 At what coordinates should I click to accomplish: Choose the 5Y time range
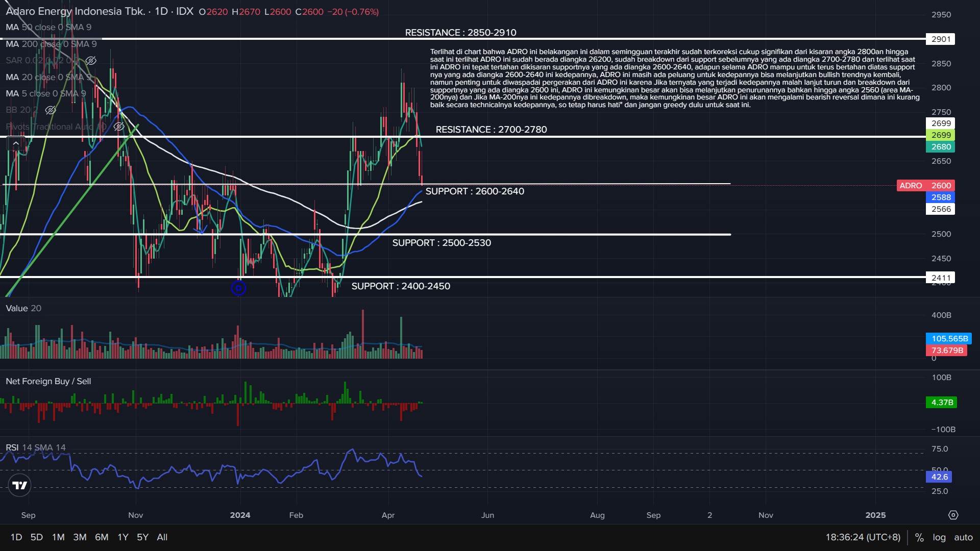(x=142, y=537)
